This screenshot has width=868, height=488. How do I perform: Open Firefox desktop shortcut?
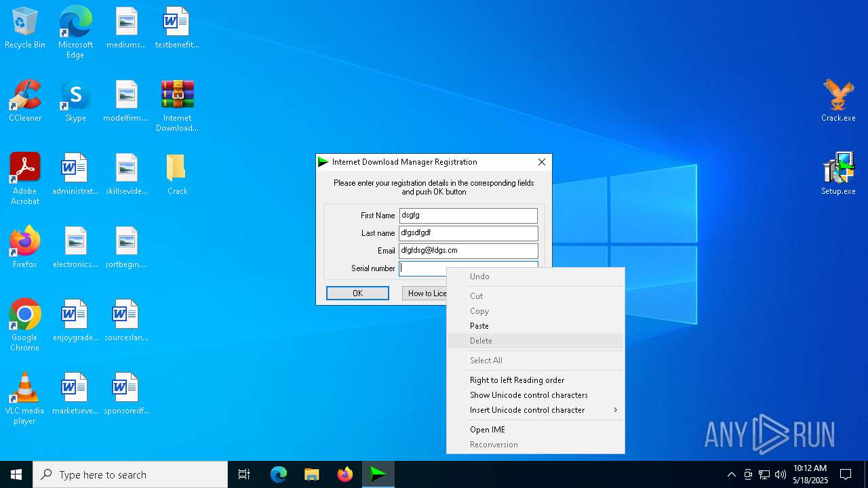tap(25, 248)
